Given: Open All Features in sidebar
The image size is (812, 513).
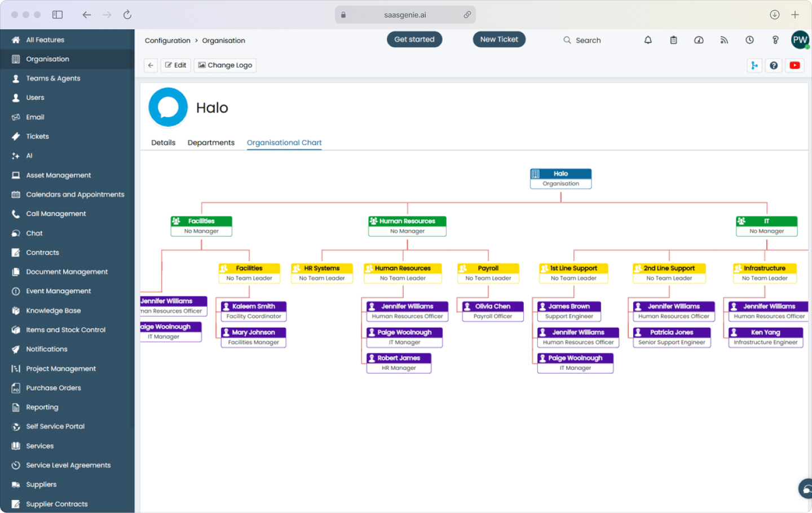Looking at the screenshot, I should (67, 39).
